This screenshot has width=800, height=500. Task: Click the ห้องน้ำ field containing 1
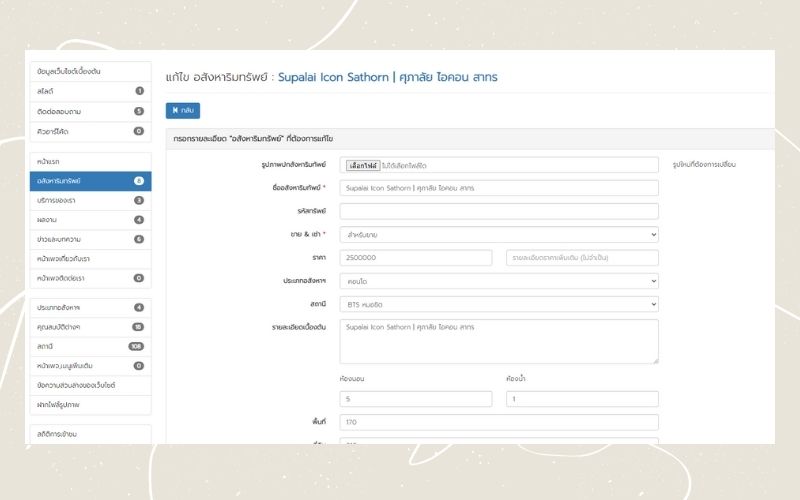582,399
